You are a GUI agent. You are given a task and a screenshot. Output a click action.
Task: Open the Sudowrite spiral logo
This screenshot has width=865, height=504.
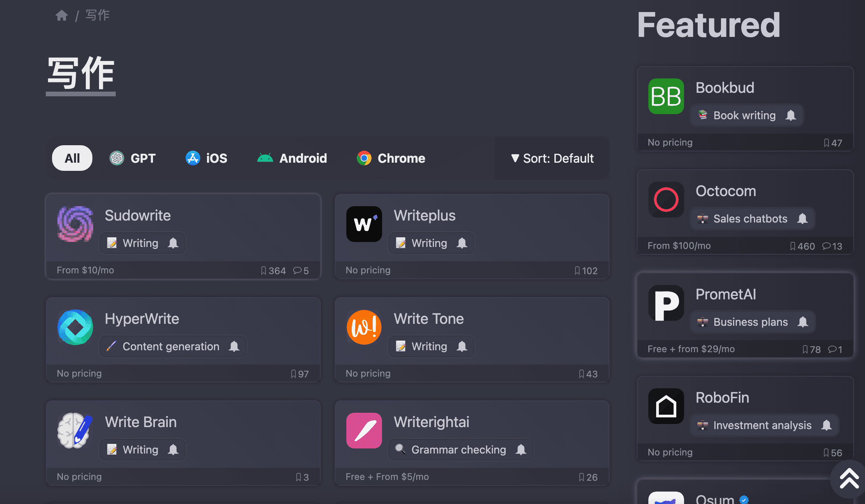[75, 224]
